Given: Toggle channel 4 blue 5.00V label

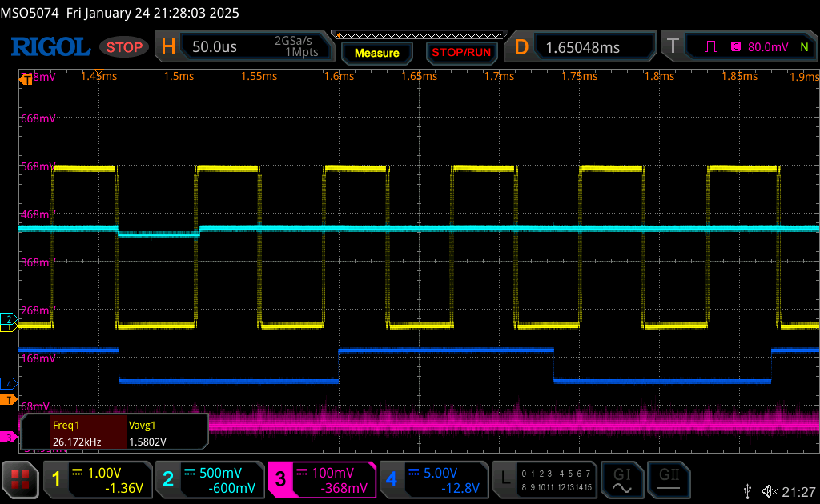Looking at the screenshot, I should point(433,479).
